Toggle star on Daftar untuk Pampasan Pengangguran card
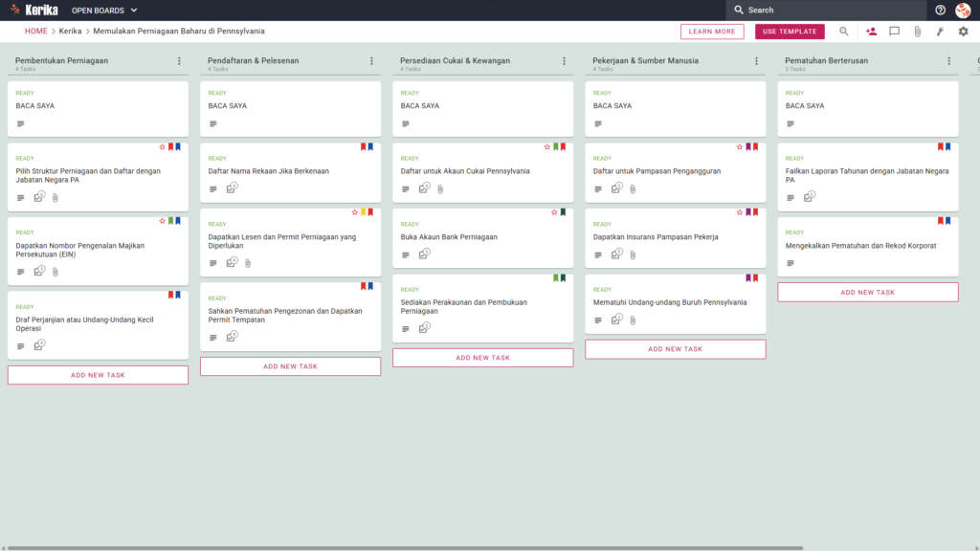The width and height of the screenshot is (980, 551). click(740, 146)
